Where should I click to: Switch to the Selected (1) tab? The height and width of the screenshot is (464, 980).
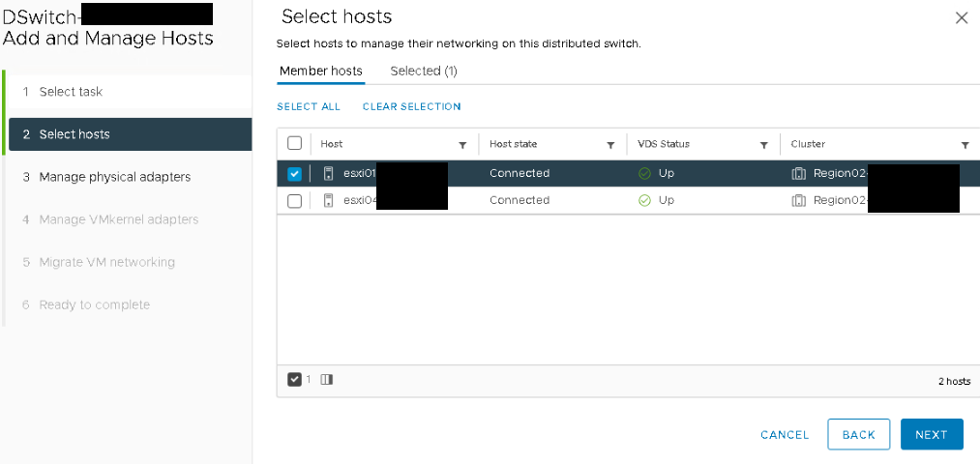click(424, 72)
